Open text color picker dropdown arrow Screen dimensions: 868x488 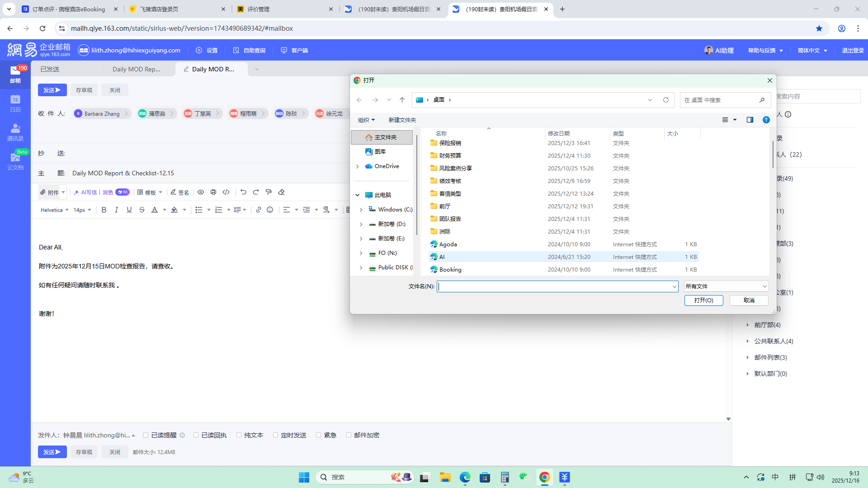(165, 210)
